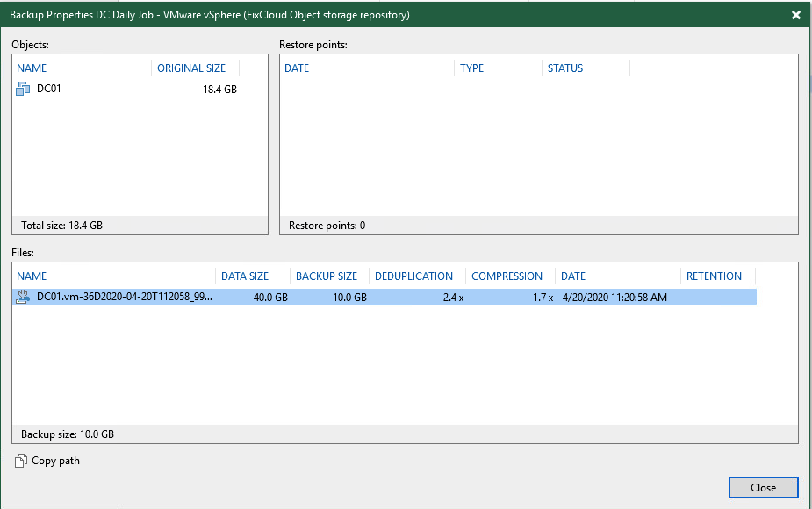The image size is (812, 509).
Task: Sort Files by BACKUP SIZE column header
Action: pos(327,276)
